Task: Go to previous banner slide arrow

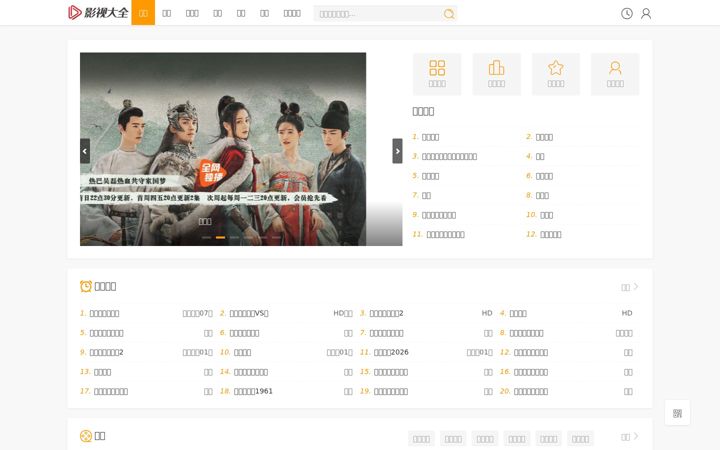Action: (85, 151)
